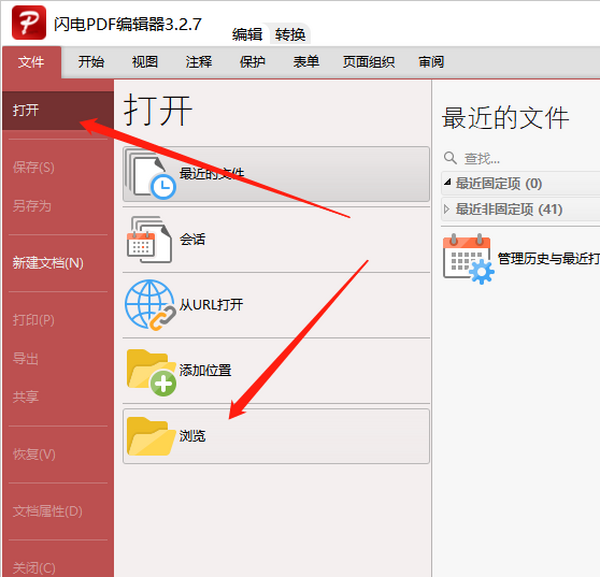Open 文档属性(D) in the sidebar
The height and width of the screenshot is (577, 600).
(48, 511)
